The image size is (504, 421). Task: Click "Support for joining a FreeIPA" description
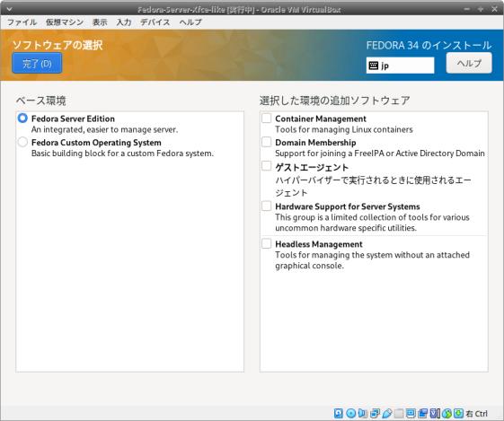[x=380, y=153]
